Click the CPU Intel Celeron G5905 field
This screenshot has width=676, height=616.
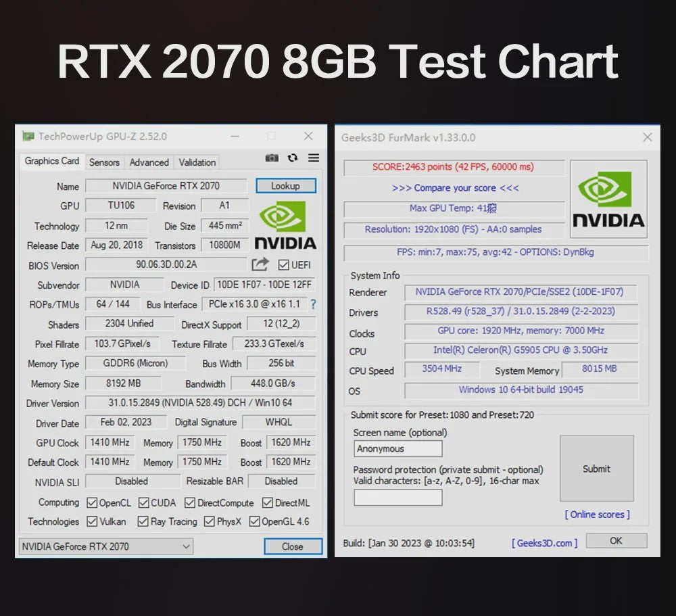(x=521, y=350)
